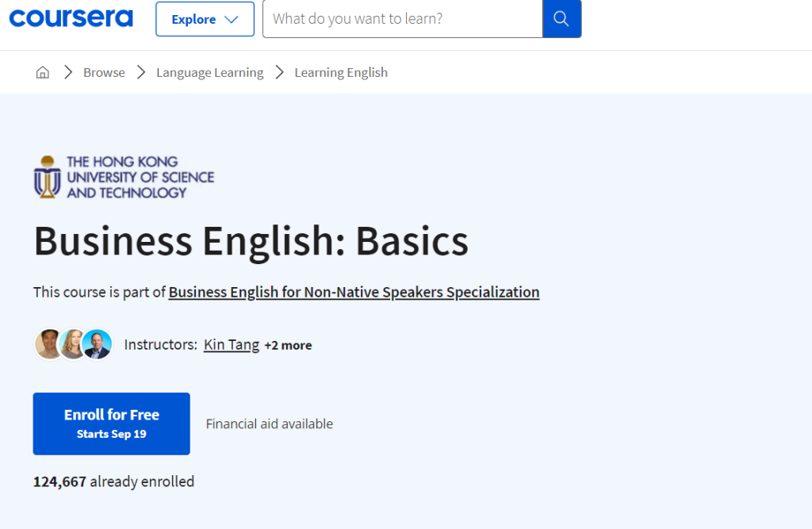
Task: Expand the '+2 more' instructors list
Action: (288, 345)
